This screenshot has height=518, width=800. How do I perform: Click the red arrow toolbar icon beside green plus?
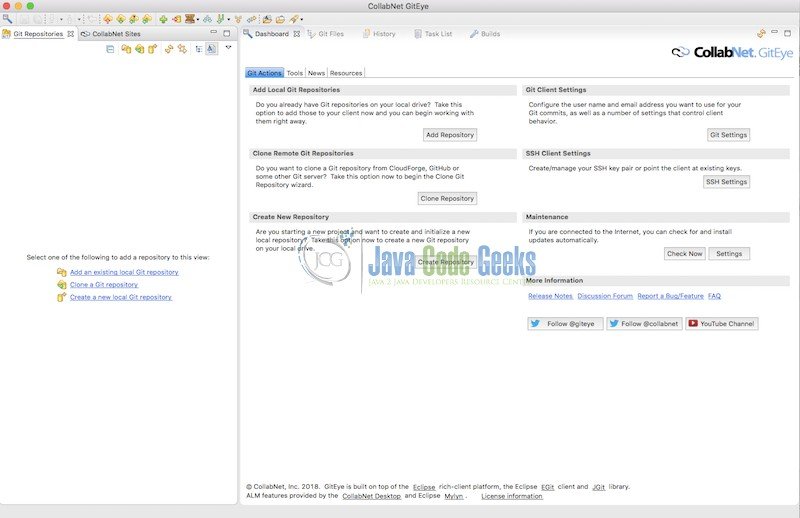coord(177,19)
